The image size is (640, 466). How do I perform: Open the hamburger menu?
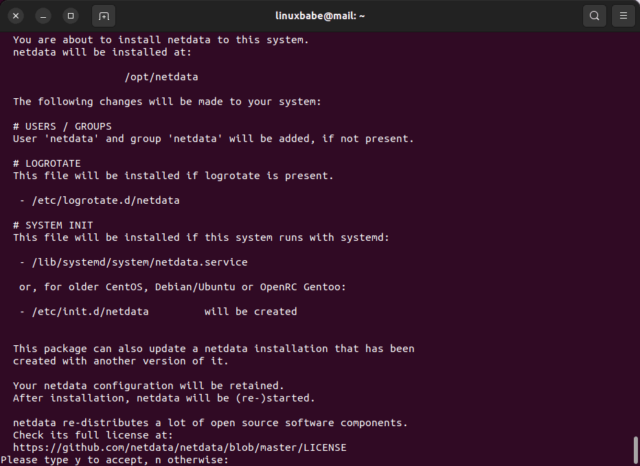(623, 16)
